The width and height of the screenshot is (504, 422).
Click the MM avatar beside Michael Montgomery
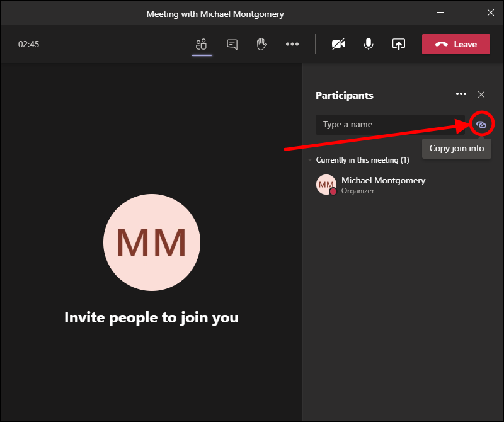[x=326, y=185]
